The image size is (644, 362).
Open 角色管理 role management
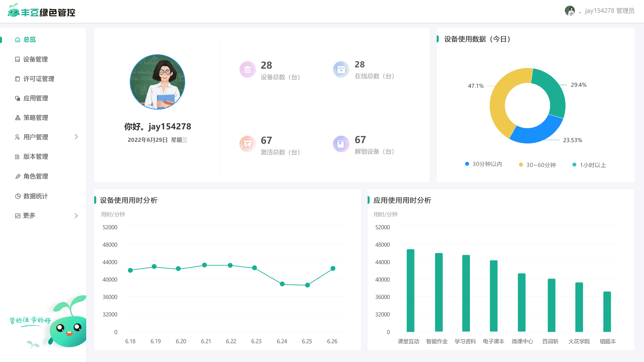pos(35,176)
